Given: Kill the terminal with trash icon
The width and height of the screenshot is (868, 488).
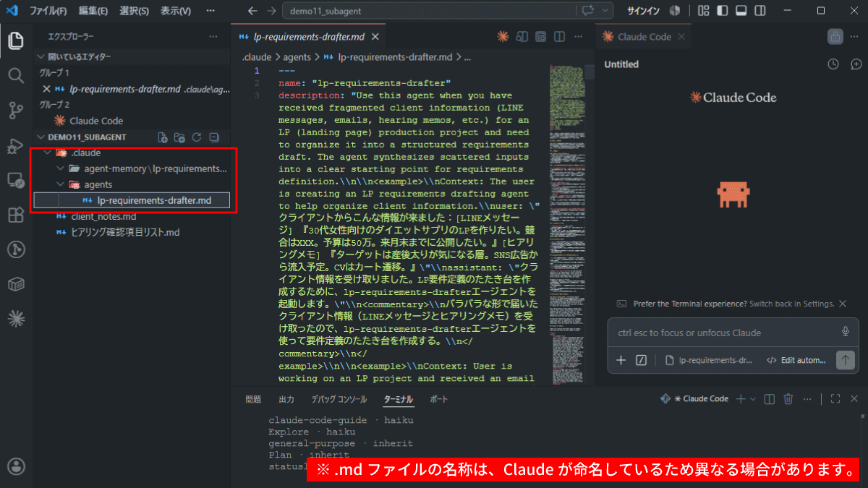Looking at the screenshot, I should pyautogui.click(x=788, y=399).
